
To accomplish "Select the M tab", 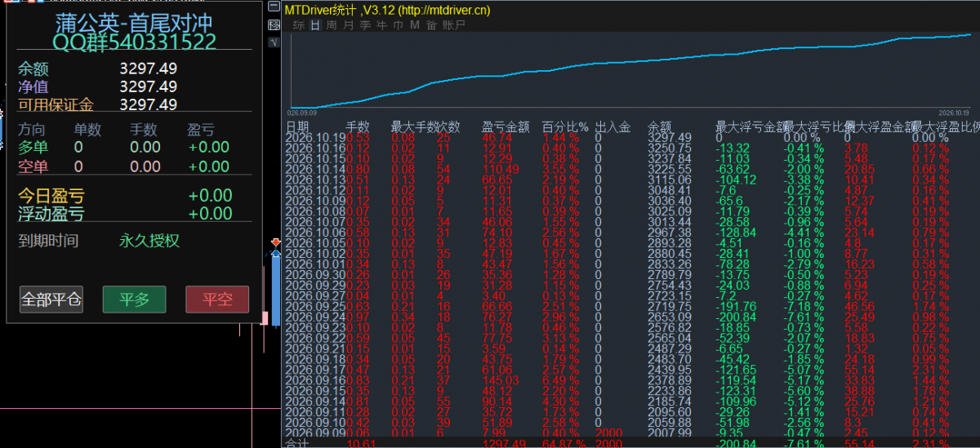I will tap(415, 25).
